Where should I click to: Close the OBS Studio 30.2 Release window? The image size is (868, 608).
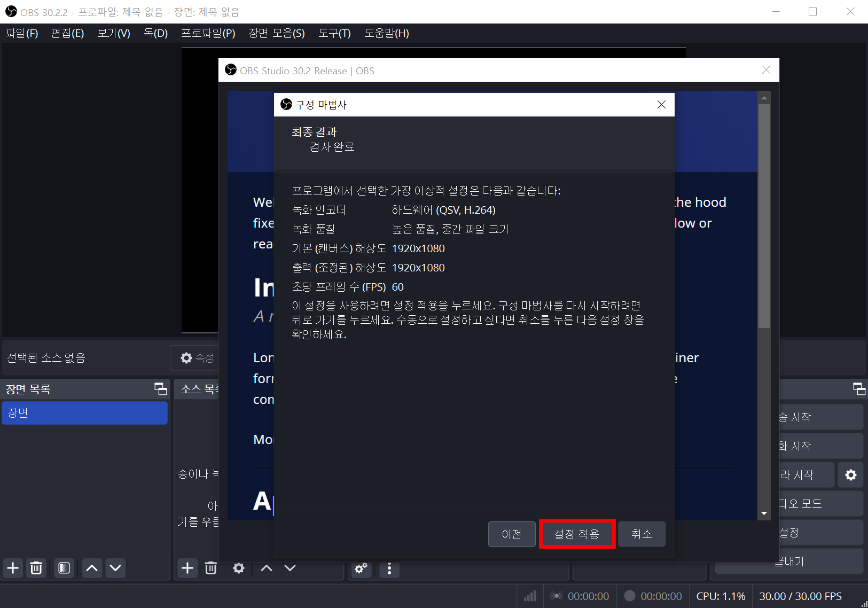pyautogui.click(x=766, y=70)
